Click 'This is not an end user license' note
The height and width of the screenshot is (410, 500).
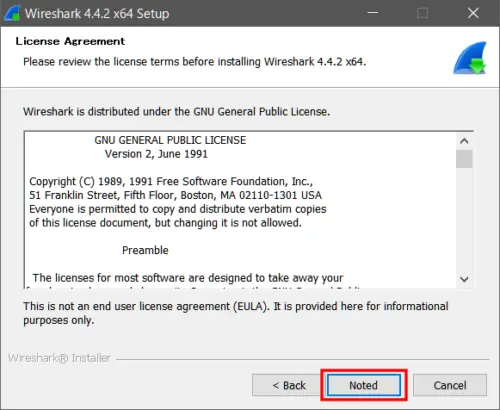pyautogui.click(x=236, y=313)
